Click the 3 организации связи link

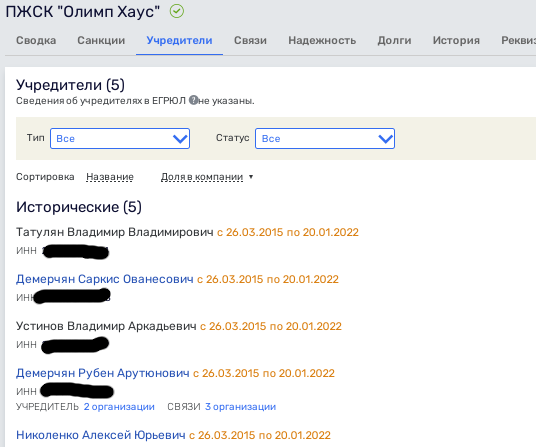(x=240, y=407)
